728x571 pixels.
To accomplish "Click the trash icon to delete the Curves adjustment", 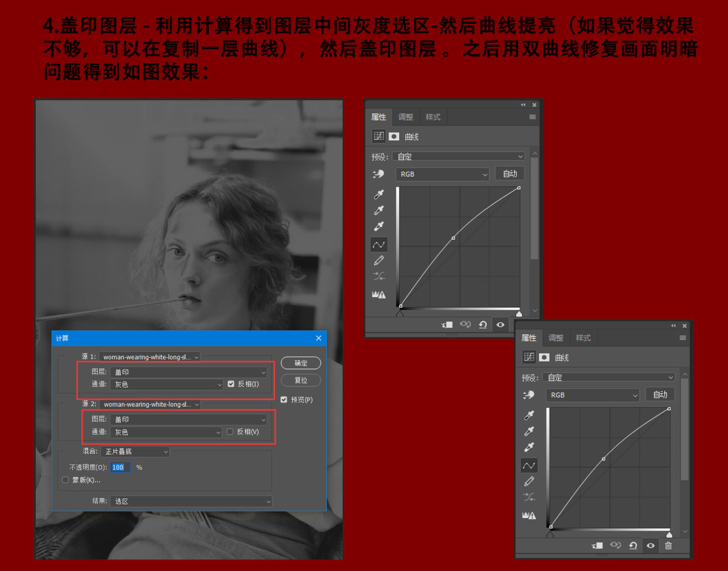I will pyautogui.click(x=668, y=546).
